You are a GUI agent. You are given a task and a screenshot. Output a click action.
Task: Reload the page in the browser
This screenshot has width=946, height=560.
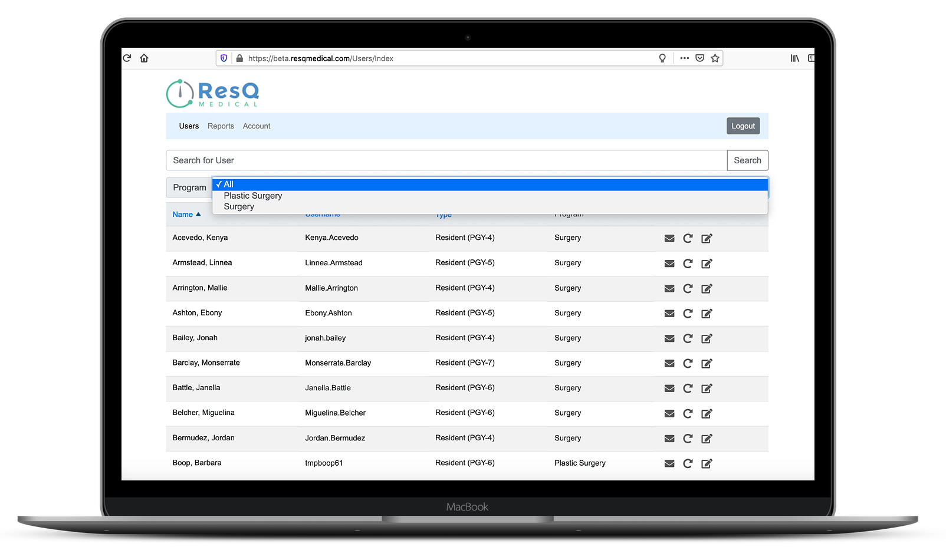click(127, 58)
